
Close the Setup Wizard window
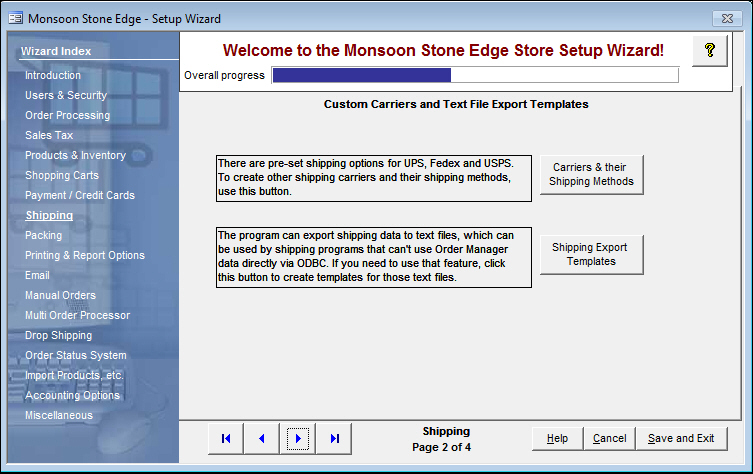point(727,19)
